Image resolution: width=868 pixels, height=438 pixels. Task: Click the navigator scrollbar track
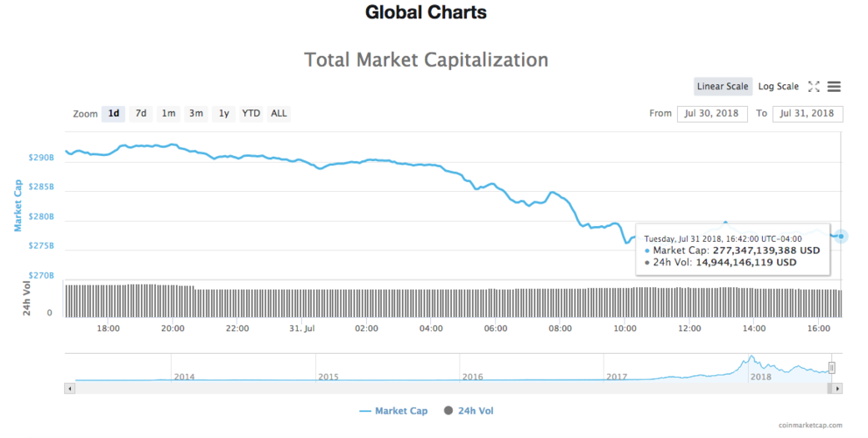pyautogui.click(x=438, y=387)
